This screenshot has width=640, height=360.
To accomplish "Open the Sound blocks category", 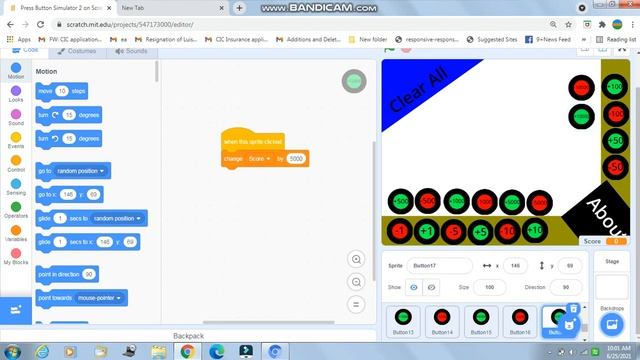I will click(x=16, y=117).
